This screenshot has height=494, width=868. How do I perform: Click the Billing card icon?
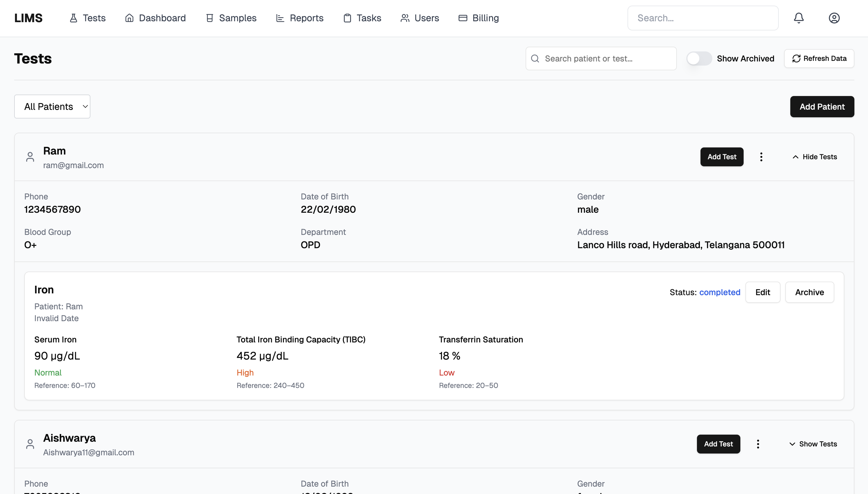point(463,18)
